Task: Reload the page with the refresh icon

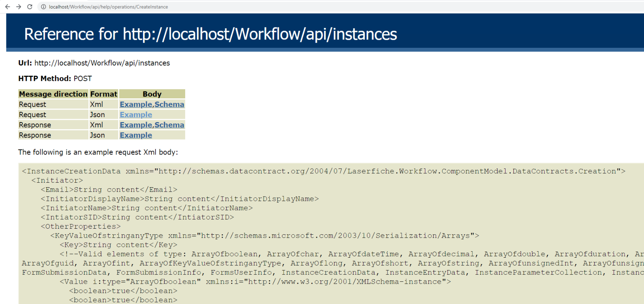Action: pos(30,7)
